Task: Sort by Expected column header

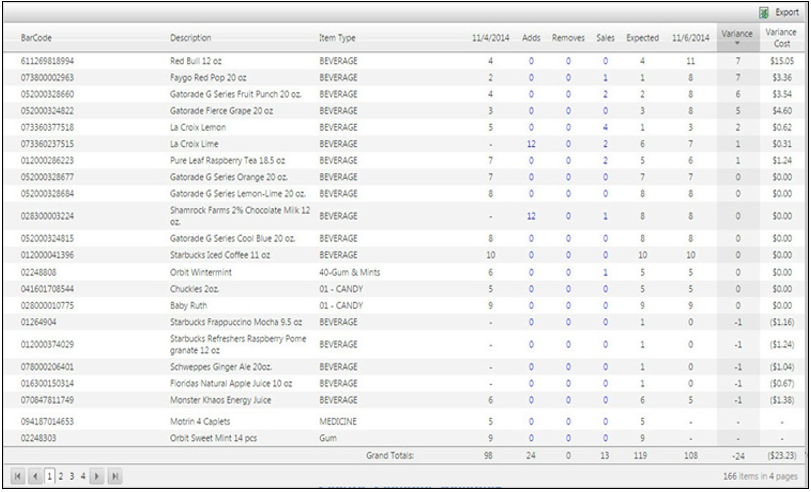Action: 642,38
